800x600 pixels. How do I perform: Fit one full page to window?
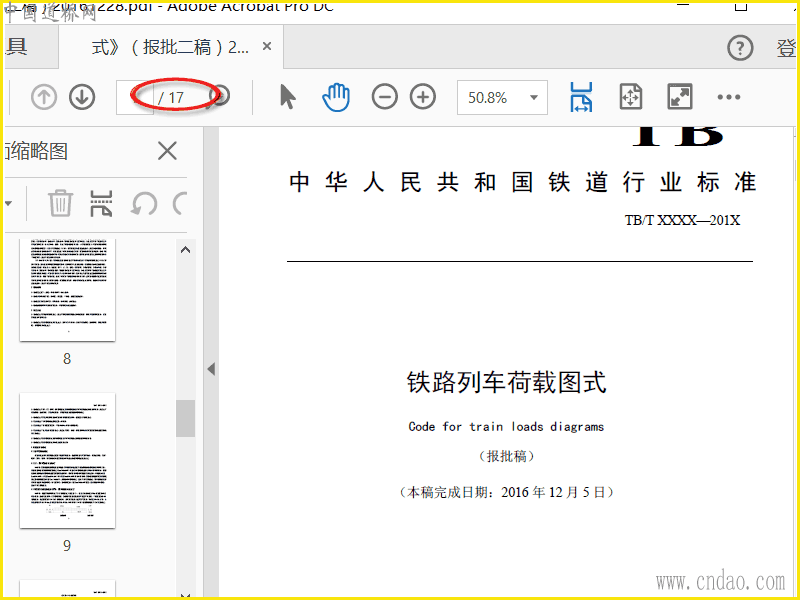click(x=631, y=97)
